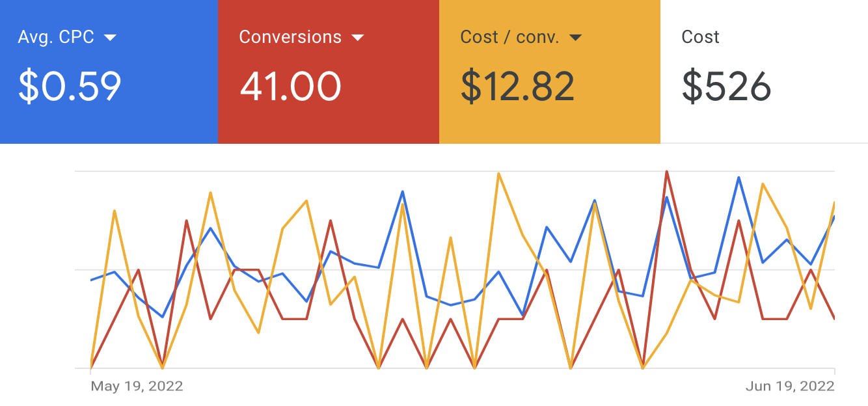Select the Conversions label on the red card
This screenshot has height=406, width=868.
point(290,37)
